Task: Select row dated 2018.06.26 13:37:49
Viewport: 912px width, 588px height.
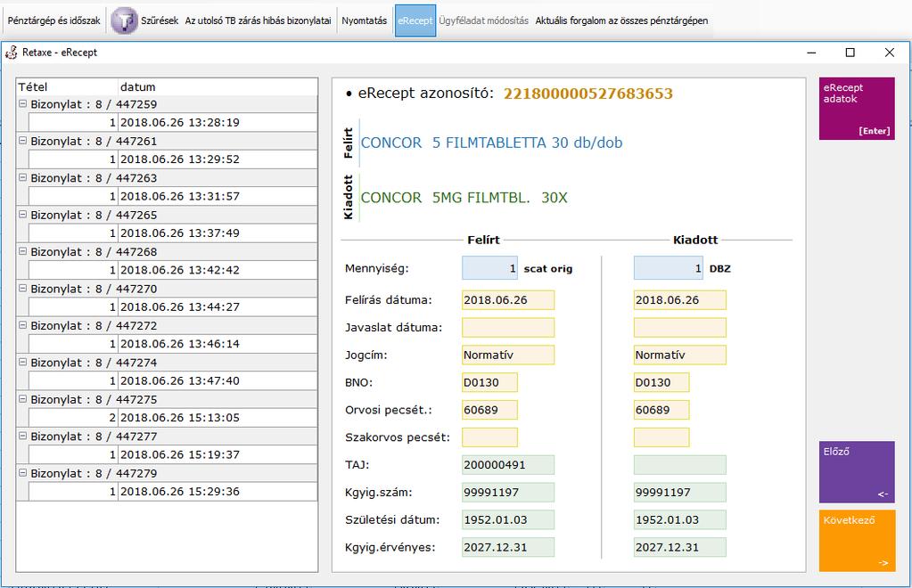Action: coord(173,233)
